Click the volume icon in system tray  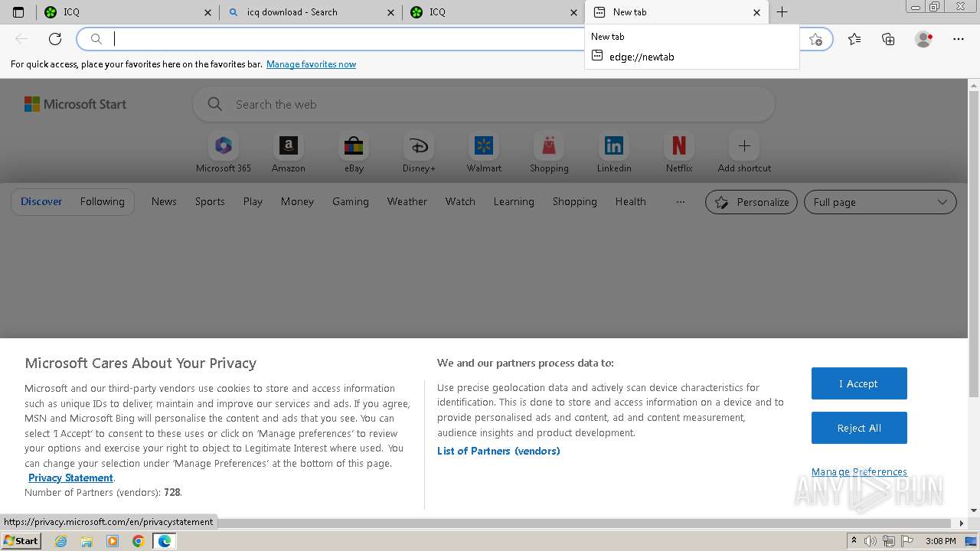point(871,541)
